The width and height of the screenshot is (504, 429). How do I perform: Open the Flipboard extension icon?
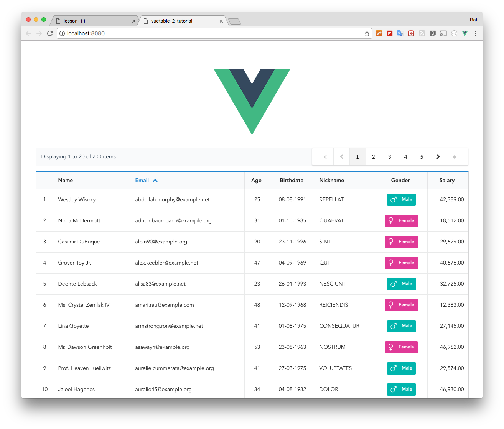coord(389,33)
